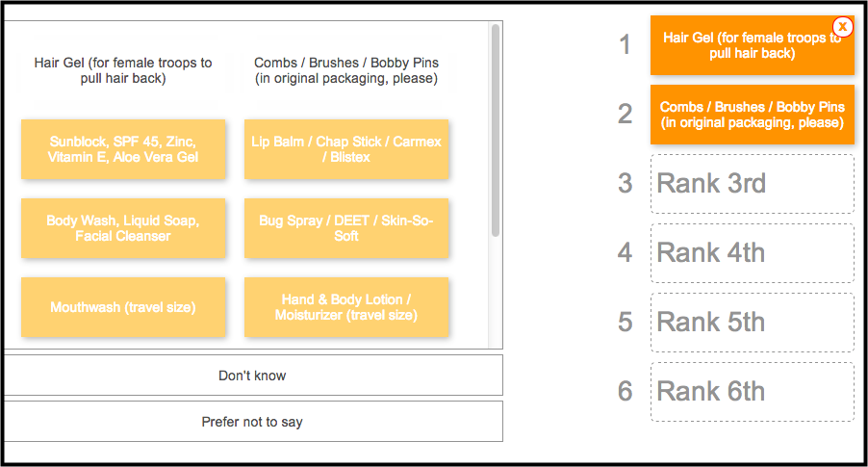
Task: Click the Rank 6th empty slot
Action: pos(753,392)
